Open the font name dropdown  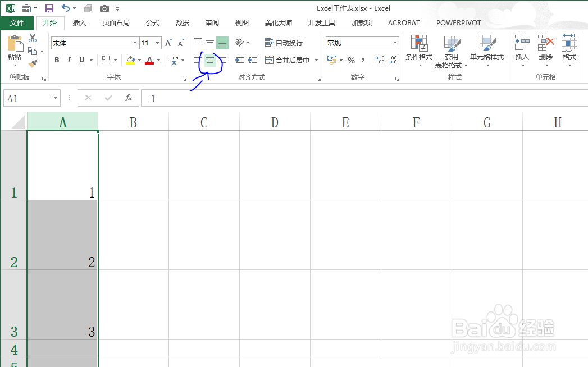click(x=135, y=42)
